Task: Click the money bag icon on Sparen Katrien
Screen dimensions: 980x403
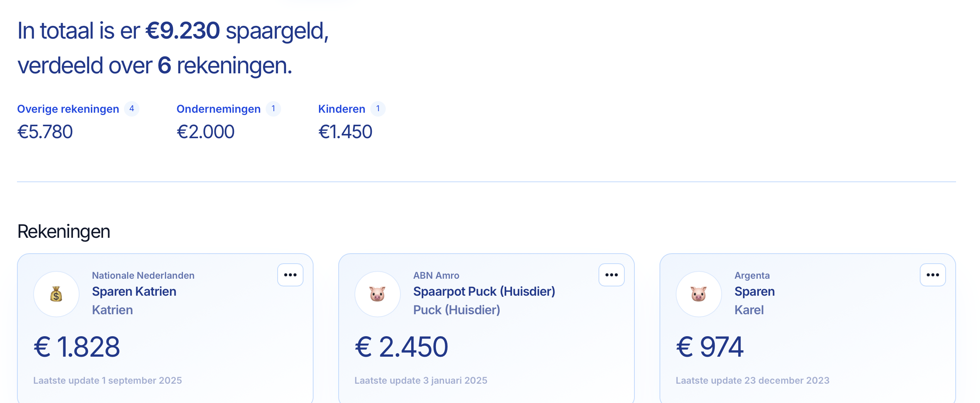Action: (56, 294)
